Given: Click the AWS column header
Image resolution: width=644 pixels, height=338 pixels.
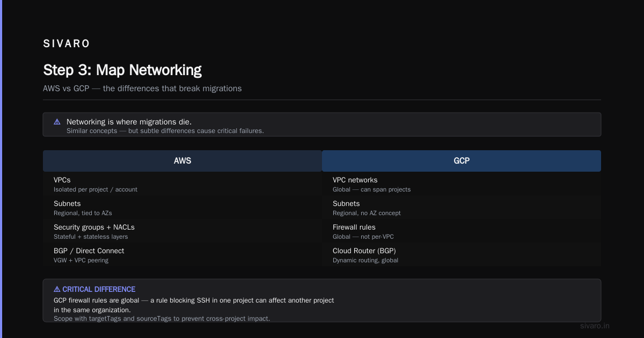Looking at the screenshot, I should pyautogui.click(x=182, y=161).
